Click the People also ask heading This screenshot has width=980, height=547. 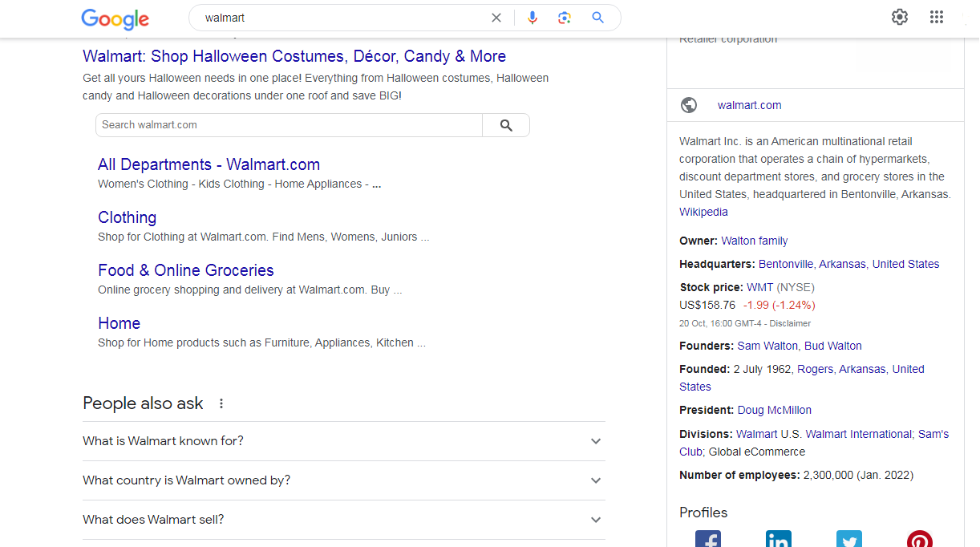click(143, 403)
